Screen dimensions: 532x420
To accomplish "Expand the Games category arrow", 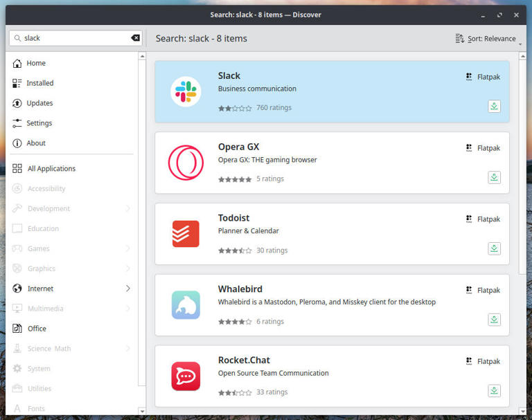I will click(128, 248).
